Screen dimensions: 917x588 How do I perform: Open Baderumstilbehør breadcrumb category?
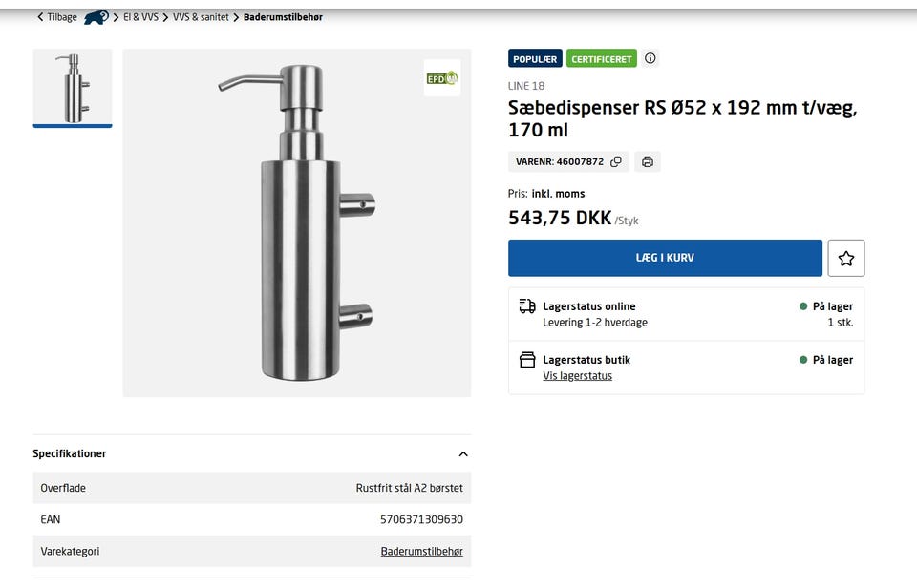point(283,17)
